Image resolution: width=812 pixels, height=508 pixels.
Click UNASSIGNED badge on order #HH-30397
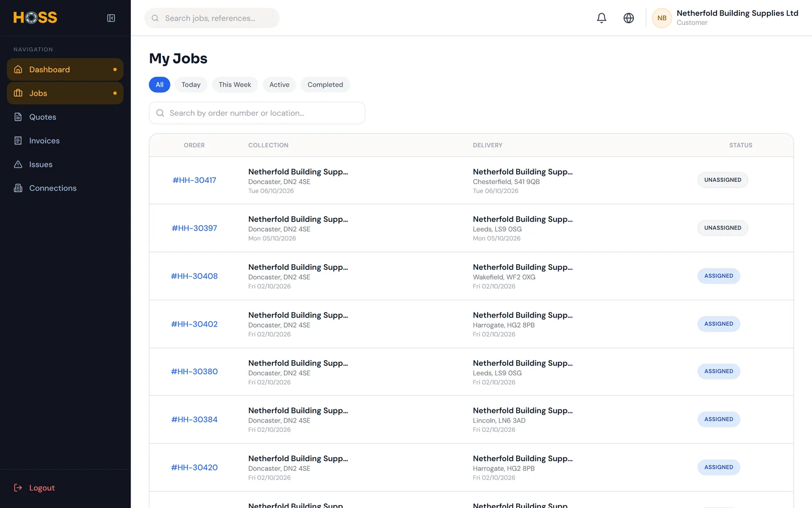click(723, 228)
